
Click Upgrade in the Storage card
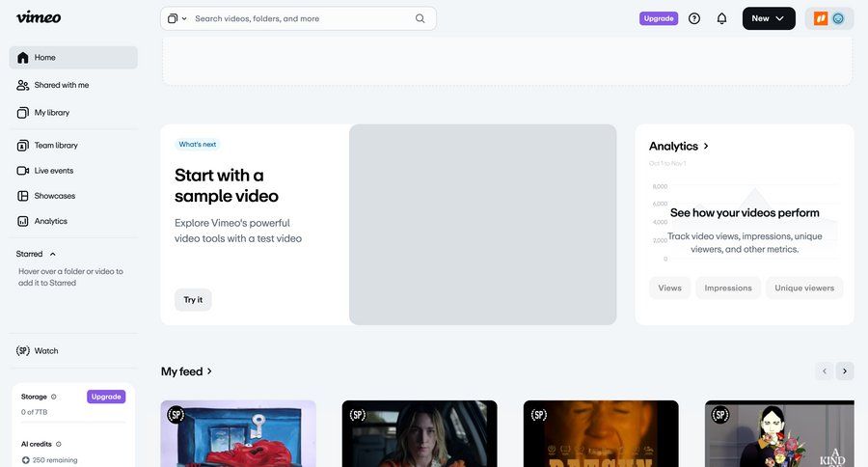pos(106,397)
